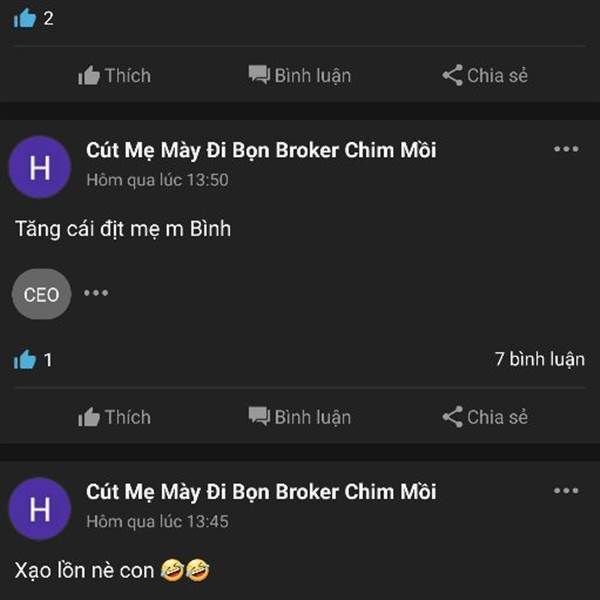Tap the post text ending with laughing emojis
Image resolution: width=600 pixels, height=600 pixels.
click(112, 570)
